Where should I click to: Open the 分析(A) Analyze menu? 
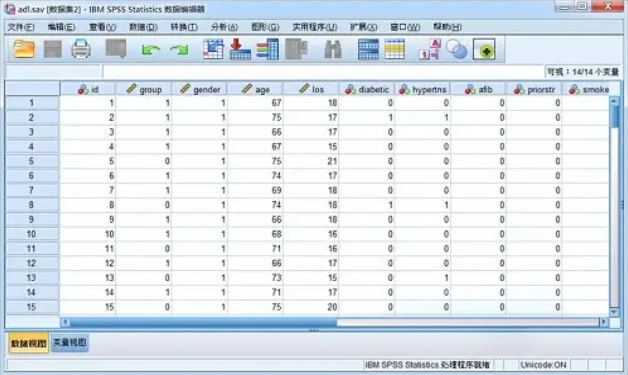tap(224, 27)
